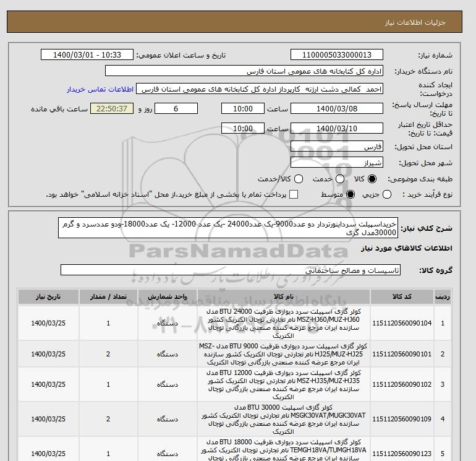476x461 pixels.
Task: Click product code 1151120560090104
Action: click(x=402, y=323)
